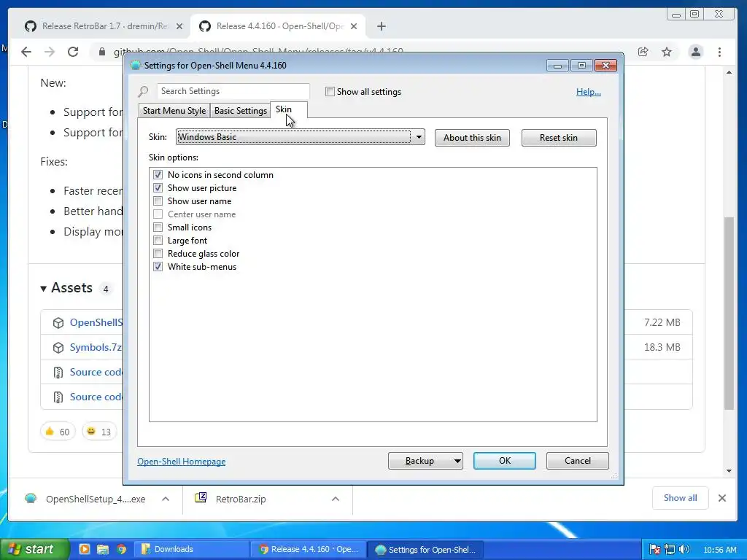The image size is (747, 560).
Task: Enable Large font option
Action: pyautogui.click(x=158, y=241)
